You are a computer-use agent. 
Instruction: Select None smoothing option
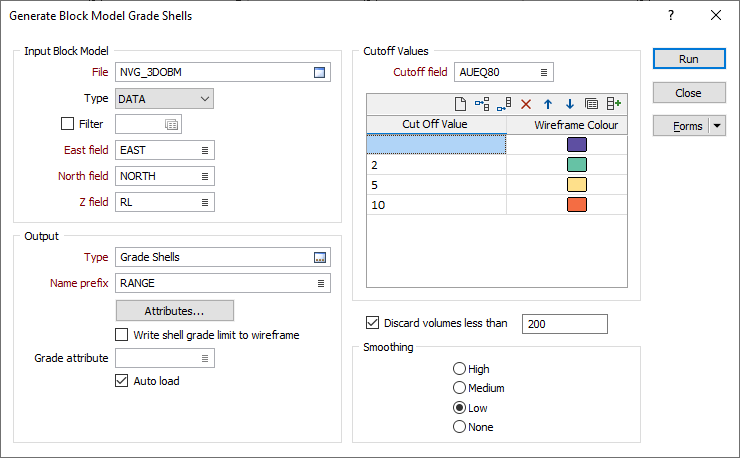459,426
